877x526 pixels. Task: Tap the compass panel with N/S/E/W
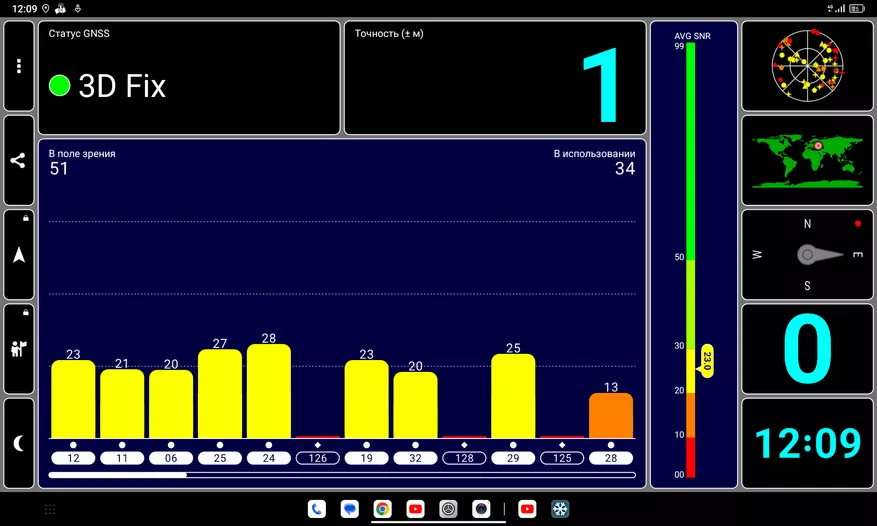(x=807, y=255)
